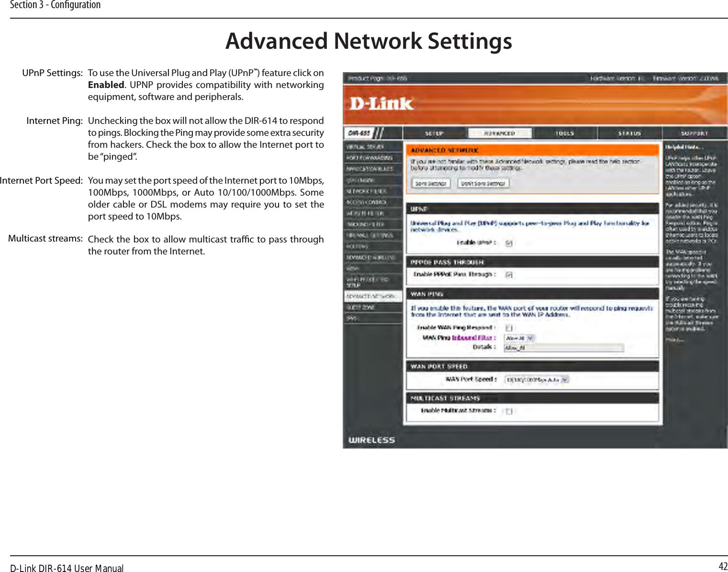Image resolution: width=728 pixels, height=572 pixels.
Task: Select QoS Engine in sidebar
Action: [x=373, y=180]
